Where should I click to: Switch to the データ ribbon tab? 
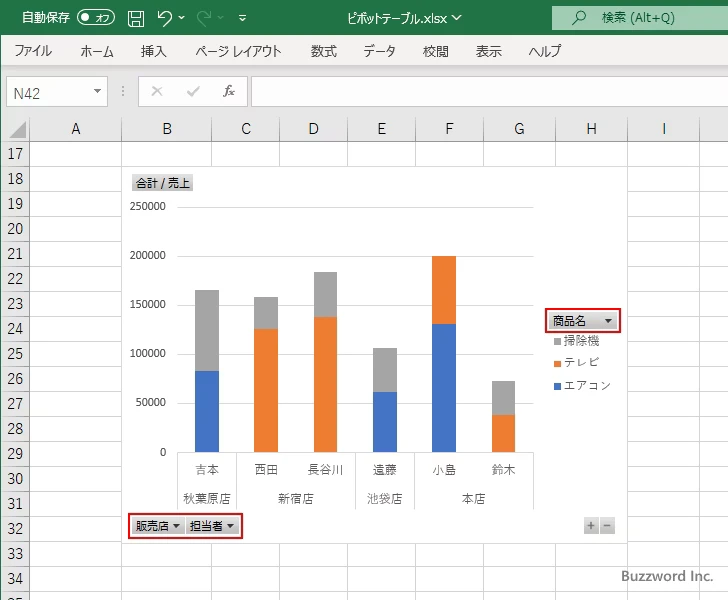[379, 51]
